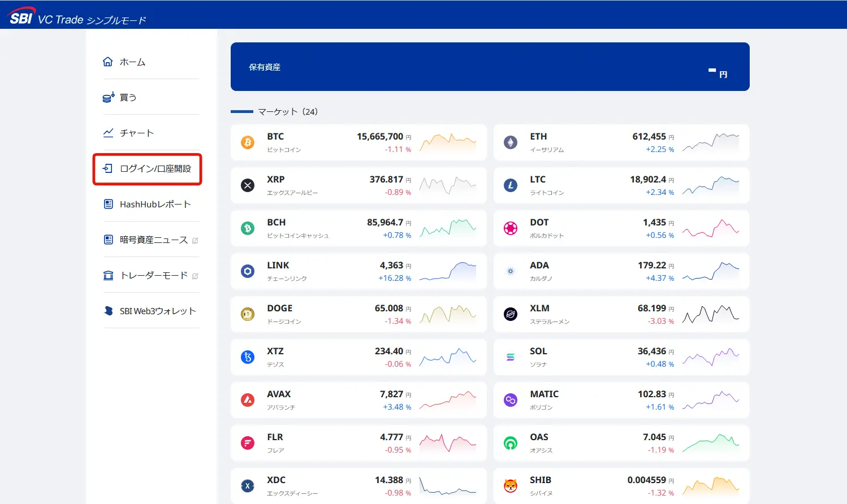847x504 pixels.
Task: Click the HashHub report document icon
Action: coord(108,204)
